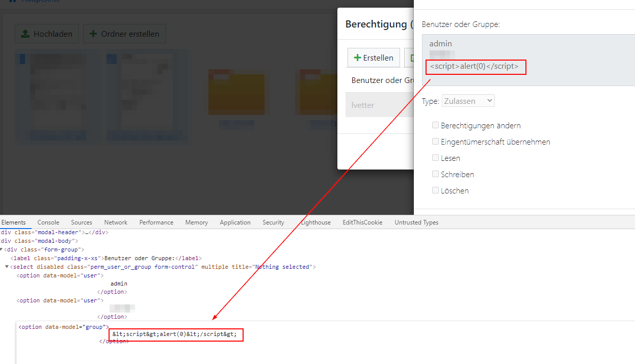Click the admin text node in DOM

click(119, 284)
